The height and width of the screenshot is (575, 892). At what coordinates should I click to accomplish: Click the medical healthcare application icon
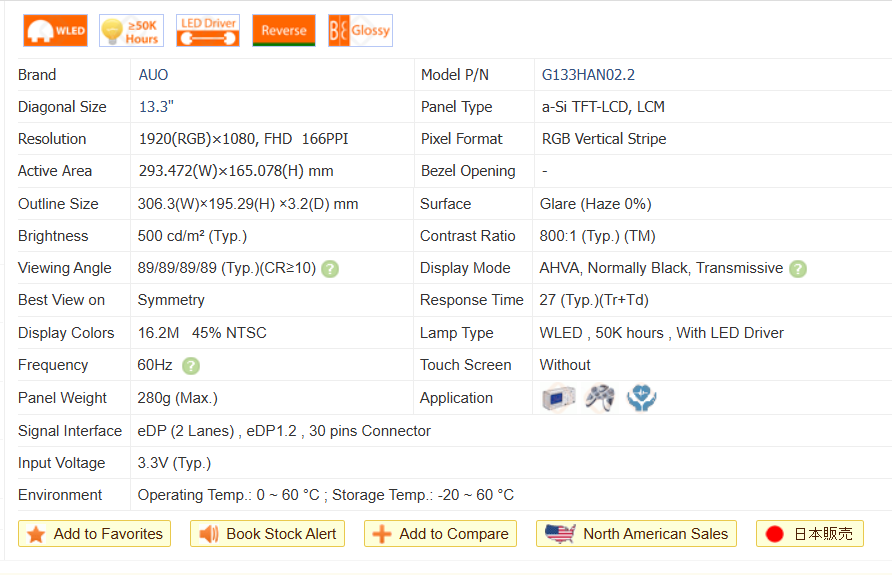[641, 398]
